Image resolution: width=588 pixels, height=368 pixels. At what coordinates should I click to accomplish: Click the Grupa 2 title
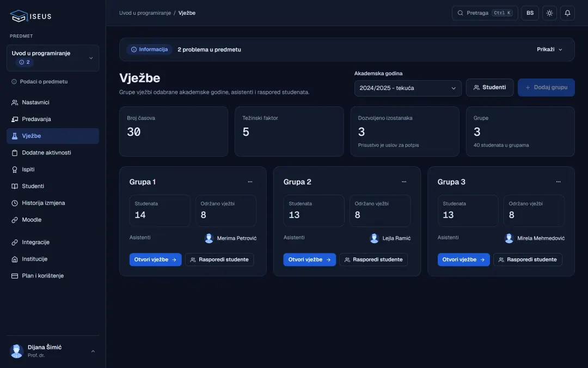tap(297, 182)
